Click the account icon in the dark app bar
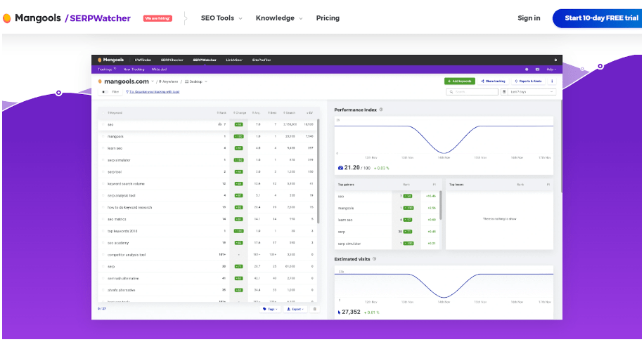Screen dimensions: 644x342 point(555,60)
